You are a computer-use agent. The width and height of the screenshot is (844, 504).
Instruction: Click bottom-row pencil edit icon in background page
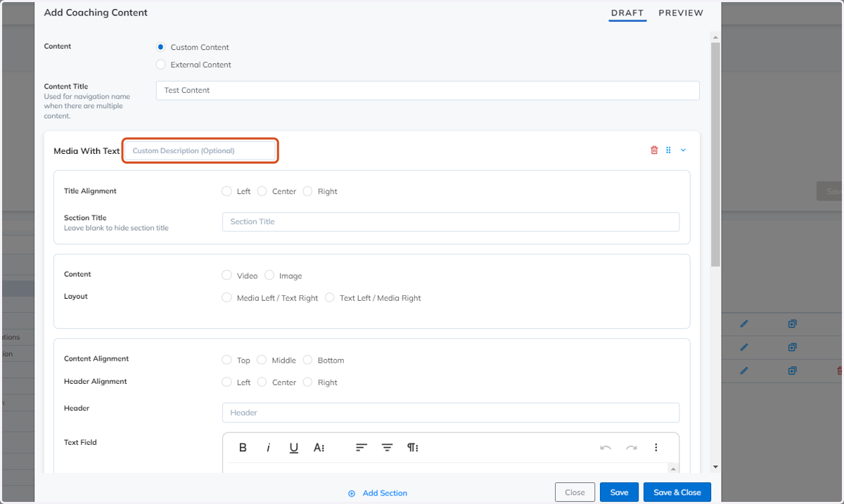pos(744,370)
